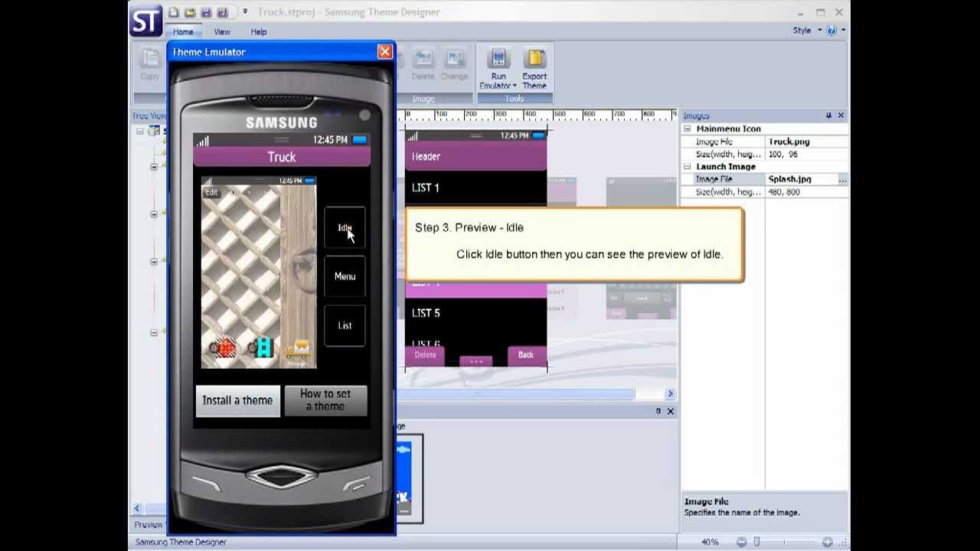Click the idle preview thumbnail in emulator
Viewport: 980px width, 551px height.
click(259, 272)
